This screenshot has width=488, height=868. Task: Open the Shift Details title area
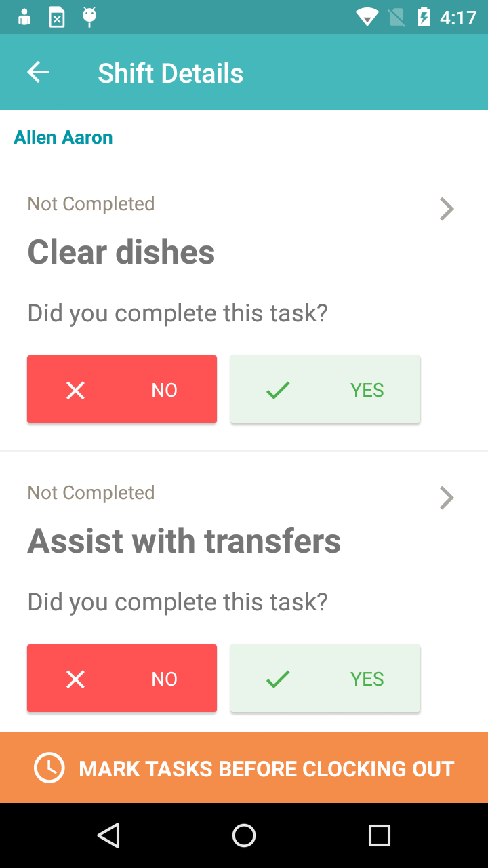click(171, 72)
